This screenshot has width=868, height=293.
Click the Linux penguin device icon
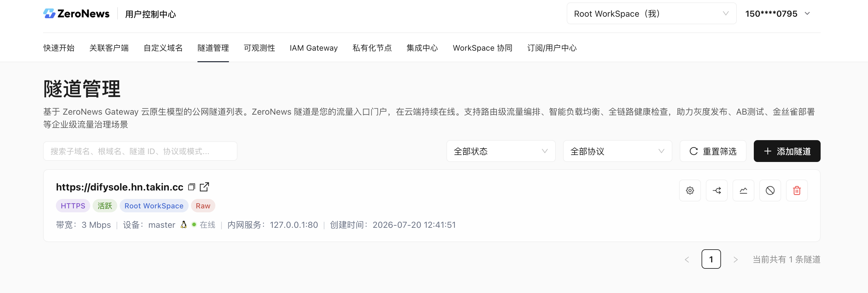[184, 224]
